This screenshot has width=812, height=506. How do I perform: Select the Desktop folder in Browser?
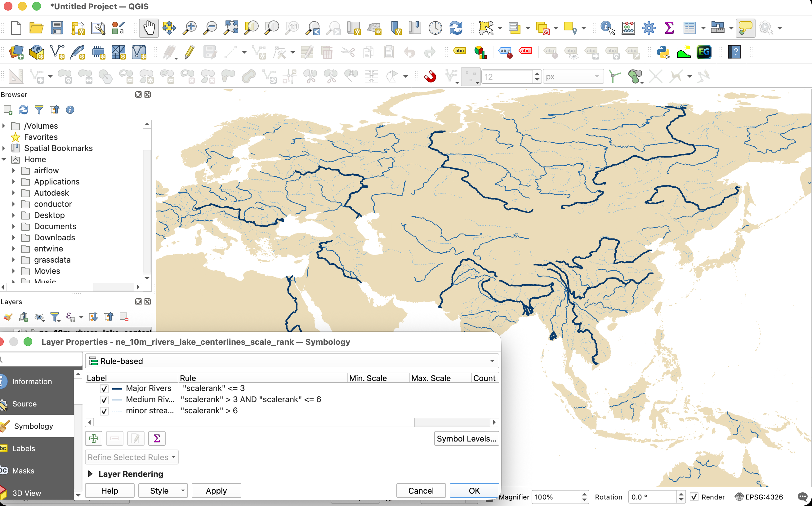[50, 215]
